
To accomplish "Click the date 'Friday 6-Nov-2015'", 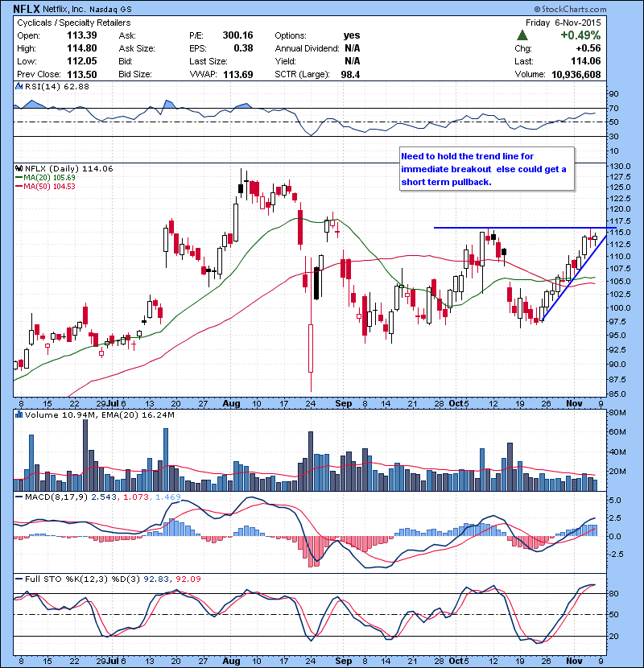I will coord(563,23).
